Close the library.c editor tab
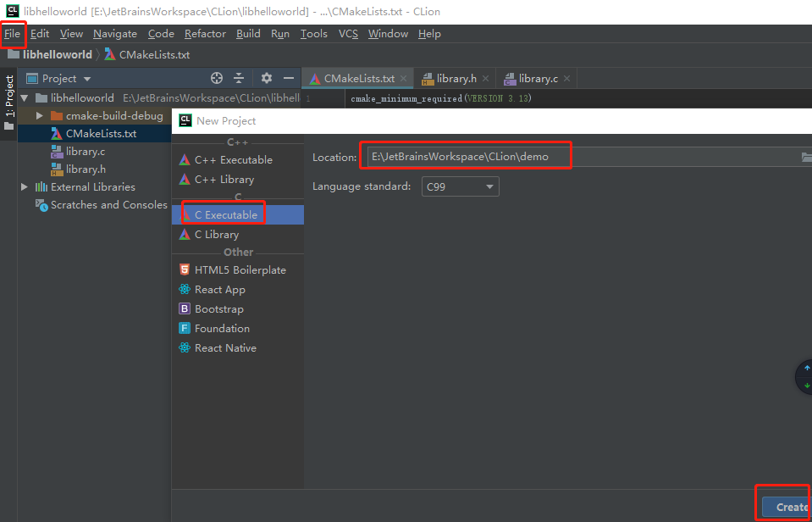The width and height of the screenshot is (812, 522). point(566,79)
